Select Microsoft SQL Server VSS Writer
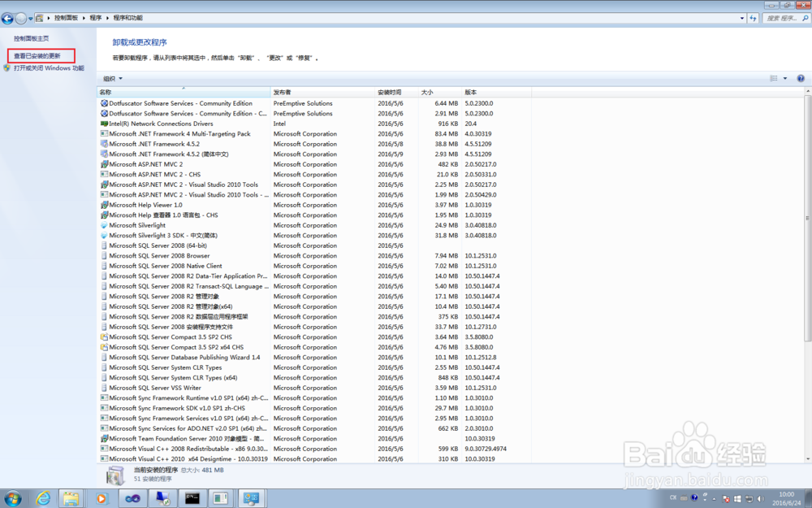Screen dimensions: 812x508 155,388
